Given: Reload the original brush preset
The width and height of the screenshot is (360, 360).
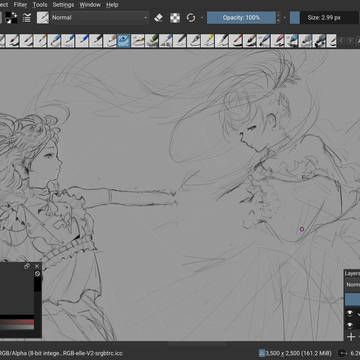Looking at the screenshot, I should point(191,18).
